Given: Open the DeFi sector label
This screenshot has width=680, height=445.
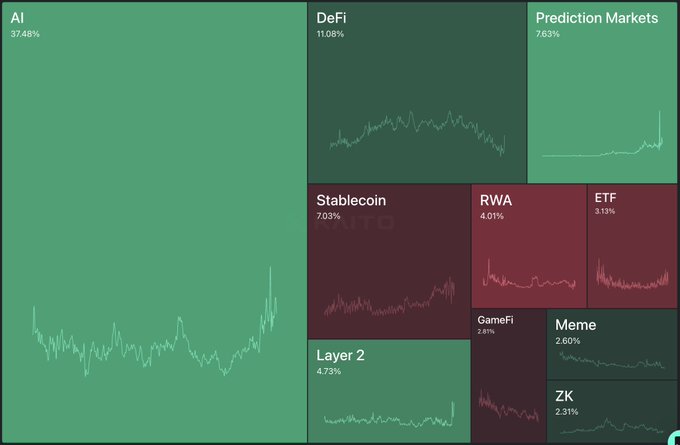Looking at the screenshot, I should point(332,18).
